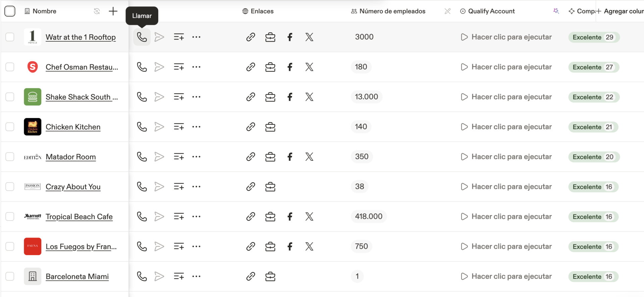The width and height of the screenshot is (644, 297).
Task: Click add-to-list icon for Shake Shack South
Action: [179, 97]
